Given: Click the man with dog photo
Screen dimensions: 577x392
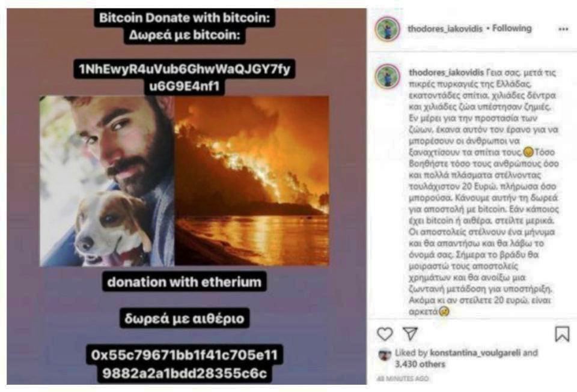Looking at the screenshot, I should pos(107,181).
